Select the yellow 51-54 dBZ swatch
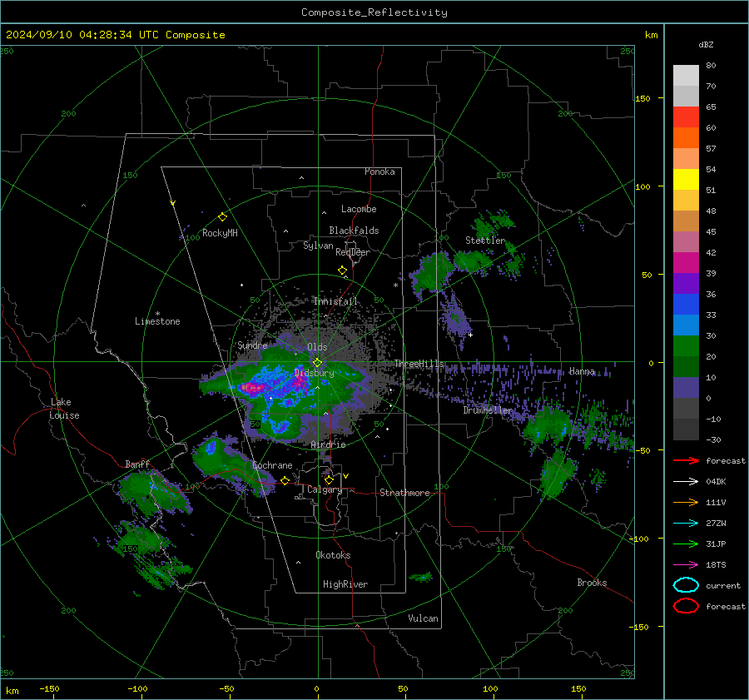Image resolution: width=749 pixels, height=700 pixels. click(x=686, y=180)
